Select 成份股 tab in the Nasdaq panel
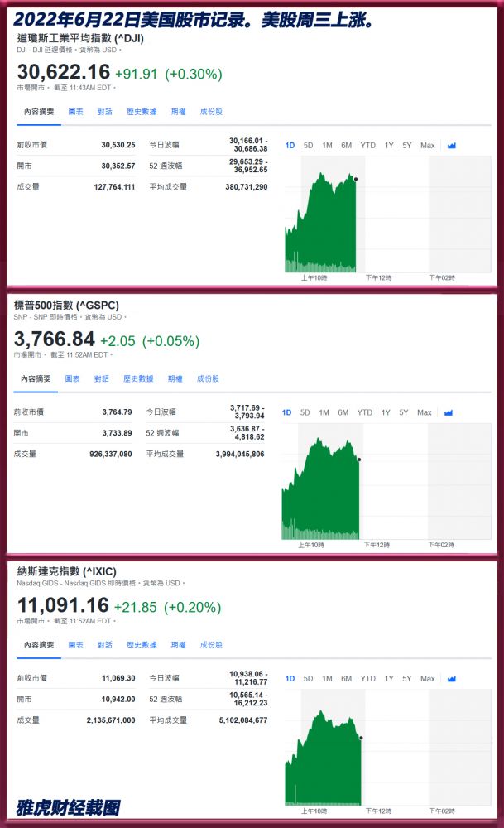The image size is (504, 828). pyautogui.click(x=211, y=645)
